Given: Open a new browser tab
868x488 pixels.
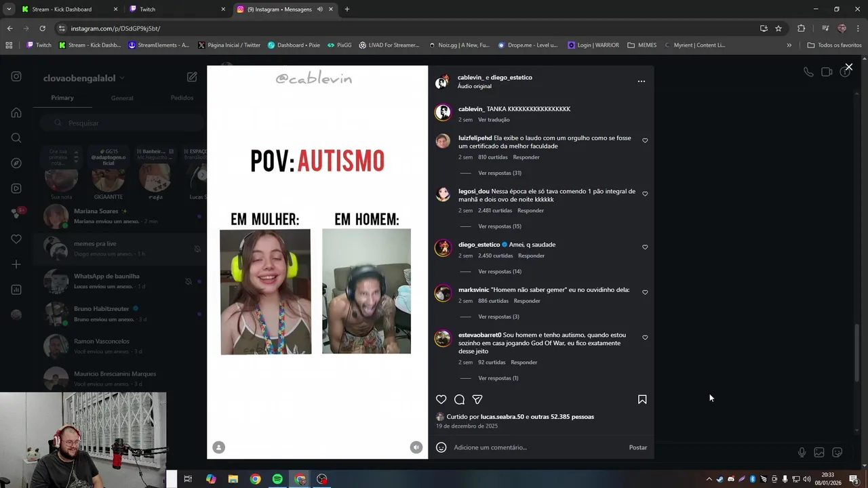Looking at the screenshot, I should pos(347,9).
